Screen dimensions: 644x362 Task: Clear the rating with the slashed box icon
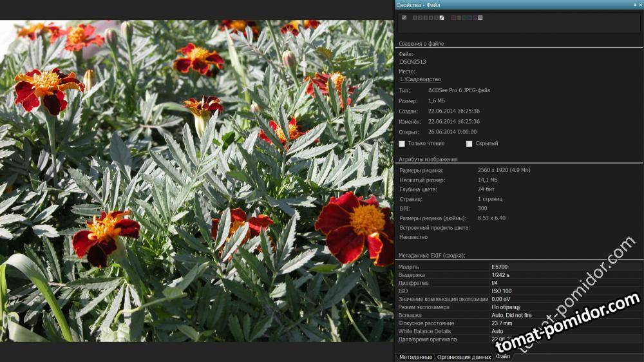tap(442, 17)
